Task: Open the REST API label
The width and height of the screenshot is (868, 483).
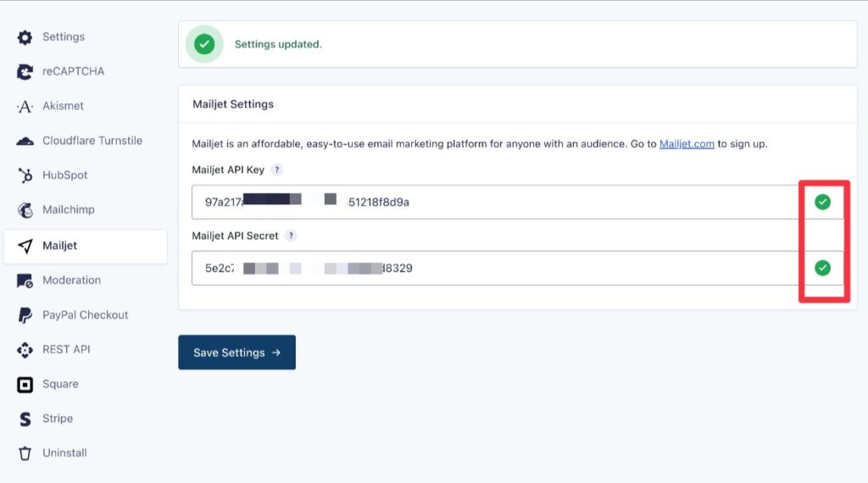Action: pos(66,349)
